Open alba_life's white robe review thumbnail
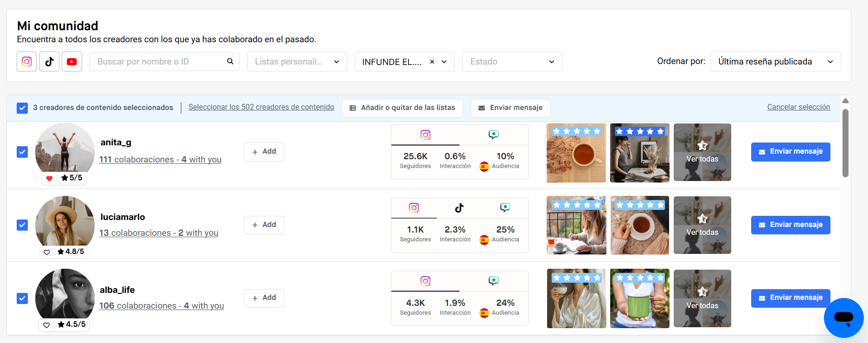This screenshot has height=343, width=868. pyautogui.click(x=576, y=298)
